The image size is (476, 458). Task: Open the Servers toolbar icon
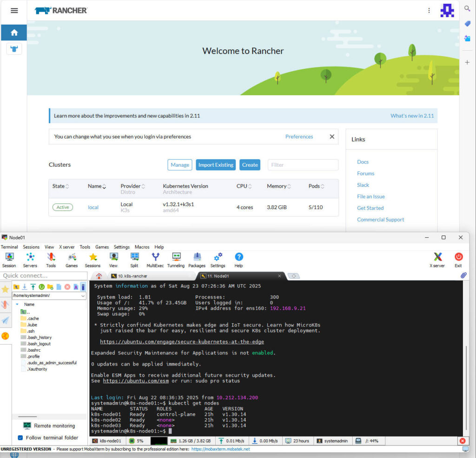pyautogui.click(x=30, y=259)
